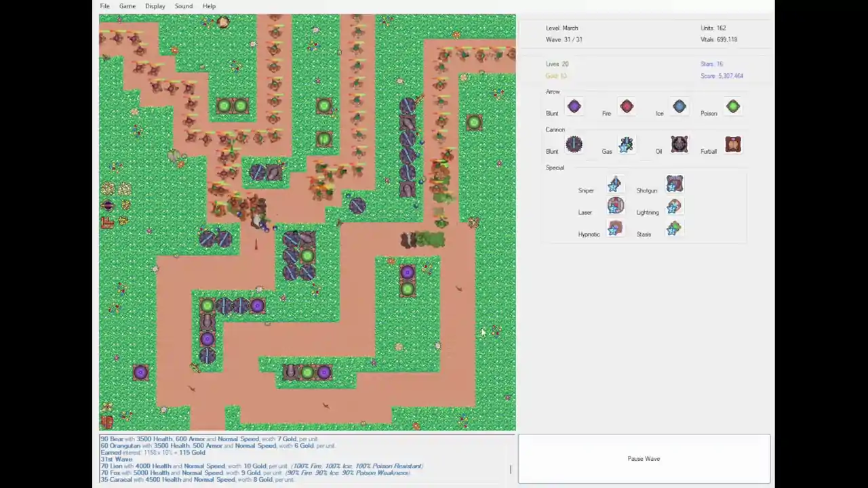
Task: Select the Ice arrow tower icon
Action: [679, 106]
